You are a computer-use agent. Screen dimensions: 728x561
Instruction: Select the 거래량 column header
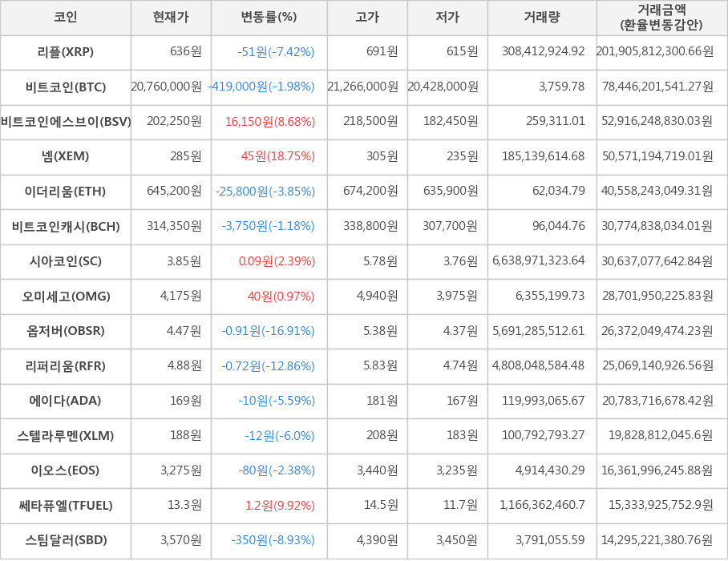[542, 17]
